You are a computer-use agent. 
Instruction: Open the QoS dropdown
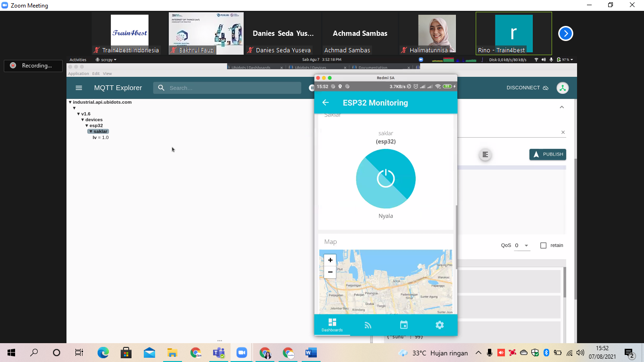[522, 246]
